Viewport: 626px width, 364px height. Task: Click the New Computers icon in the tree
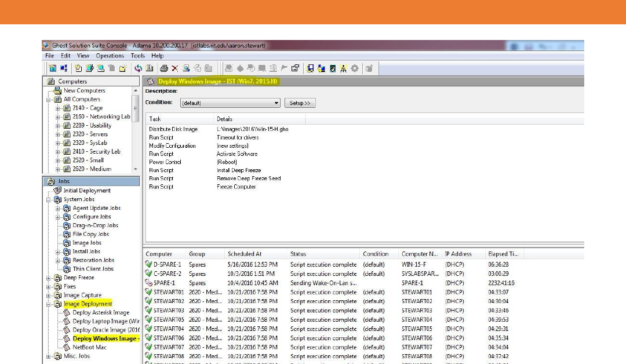[57, 90]
